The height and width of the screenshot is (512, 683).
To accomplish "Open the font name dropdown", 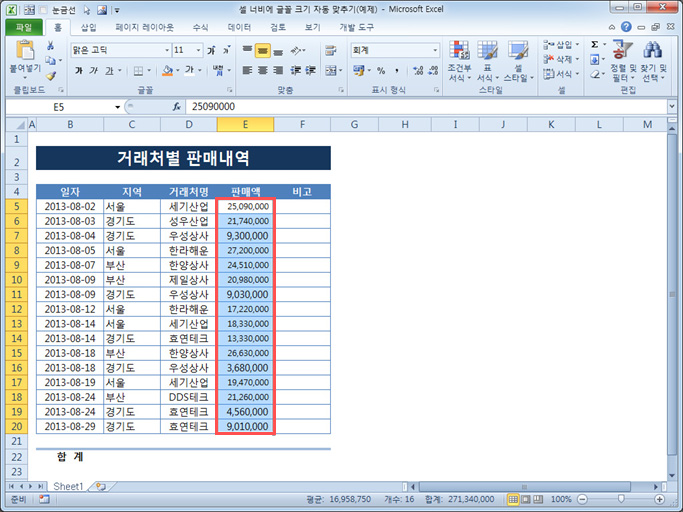I will point(167,50).
